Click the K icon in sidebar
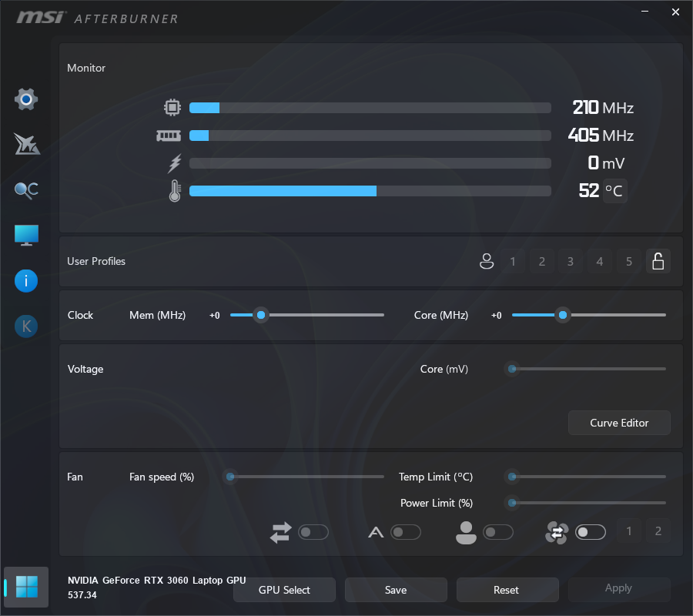Screen dimensions: 693x616 coord(26,326)
